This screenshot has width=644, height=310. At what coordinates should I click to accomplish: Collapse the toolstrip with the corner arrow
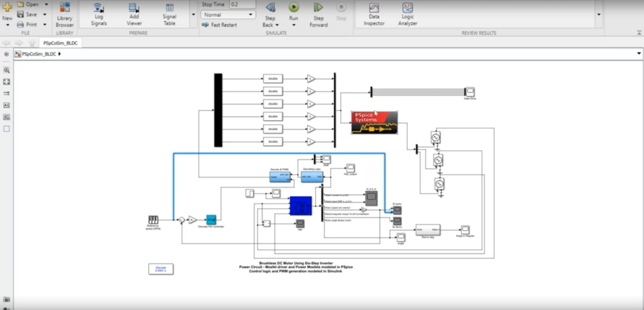[x=639, y=33]
